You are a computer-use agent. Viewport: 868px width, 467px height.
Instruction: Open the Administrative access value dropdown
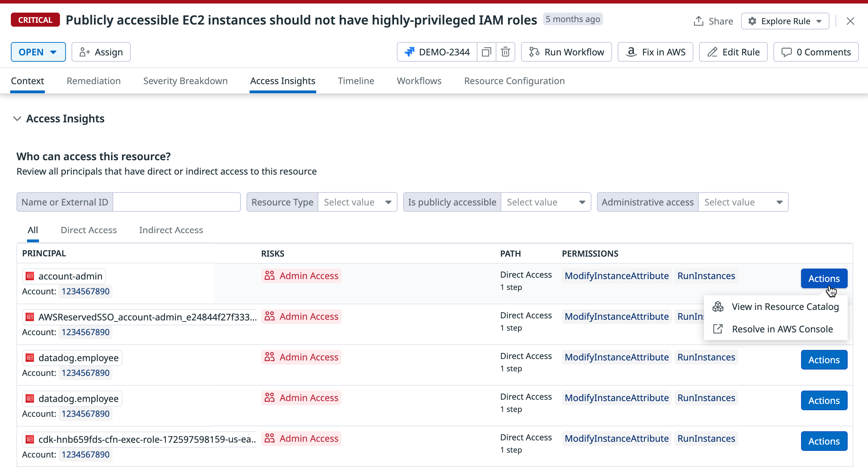(743, 202)
